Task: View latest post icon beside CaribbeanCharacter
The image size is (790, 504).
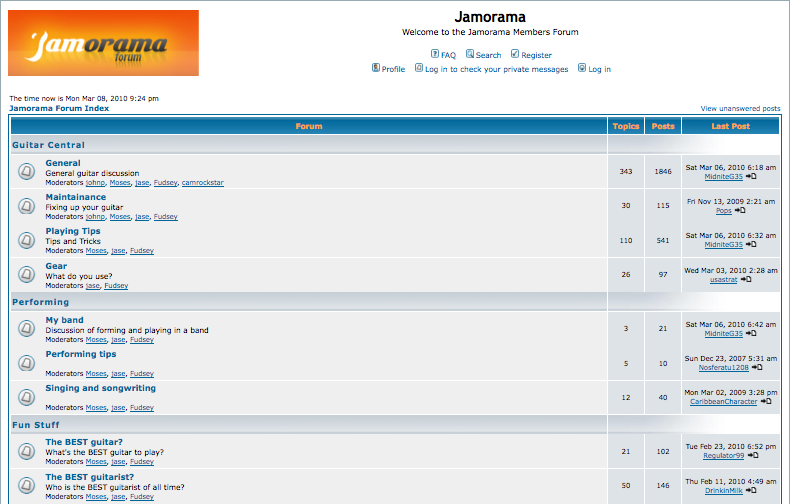Action: pyautogui.click(x=766, y=401)
